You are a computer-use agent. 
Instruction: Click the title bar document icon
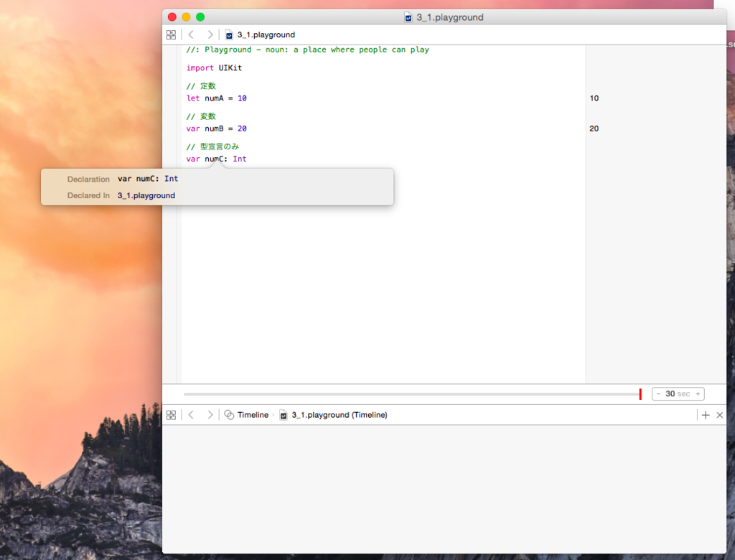click(408, 17)
